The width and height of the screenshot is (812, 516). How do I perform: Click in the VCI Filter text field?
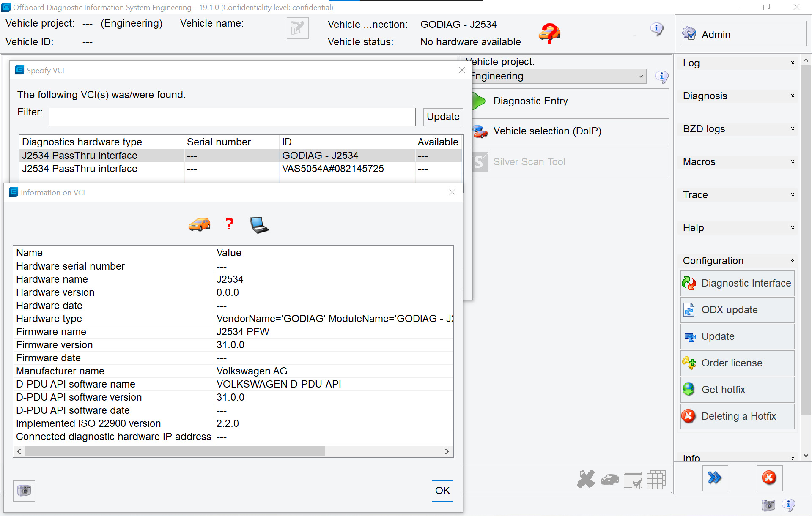(232, 117)
